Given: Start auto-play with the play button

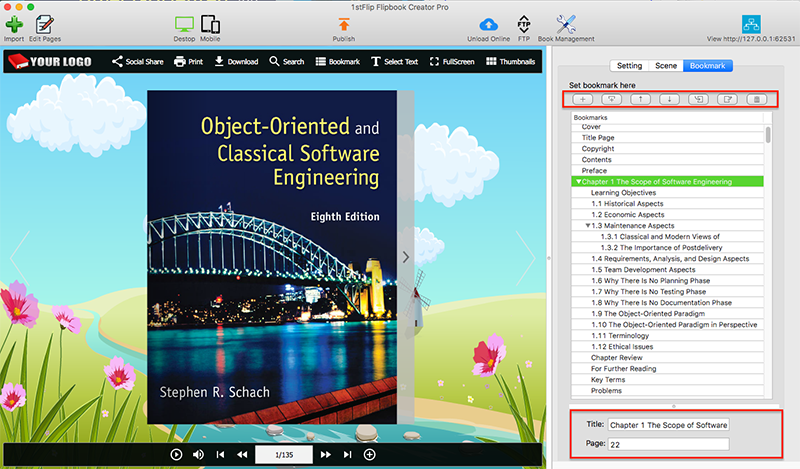Looking at the screenshot, I should click(176, 455).
